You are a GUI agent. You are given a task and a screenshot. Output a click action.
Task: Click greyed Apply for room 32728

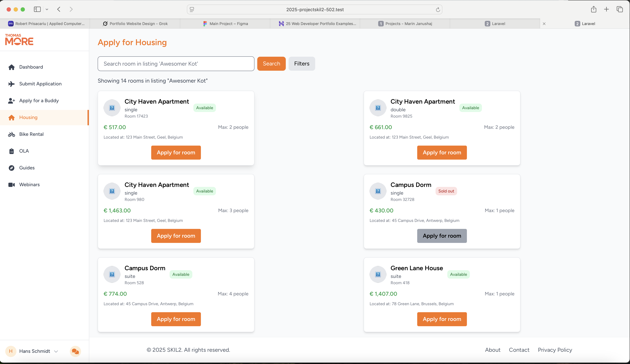(442, 236)
